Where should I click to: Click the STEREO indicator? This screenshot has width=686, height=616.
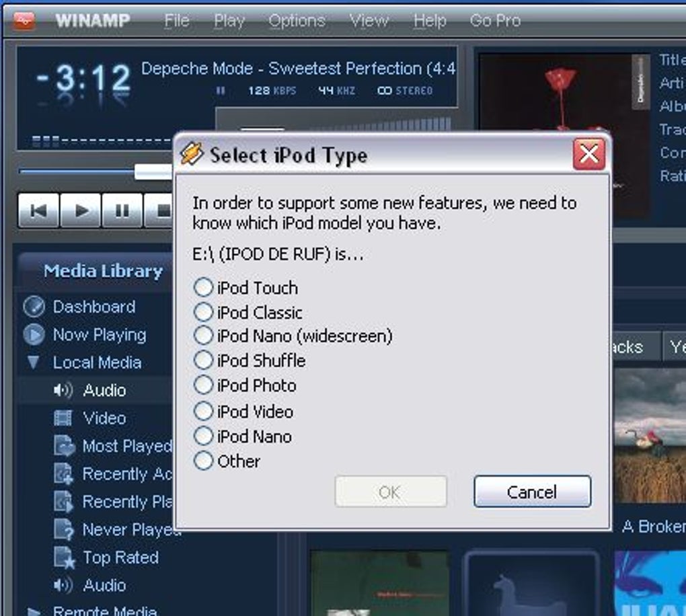[x=405, y=91]
